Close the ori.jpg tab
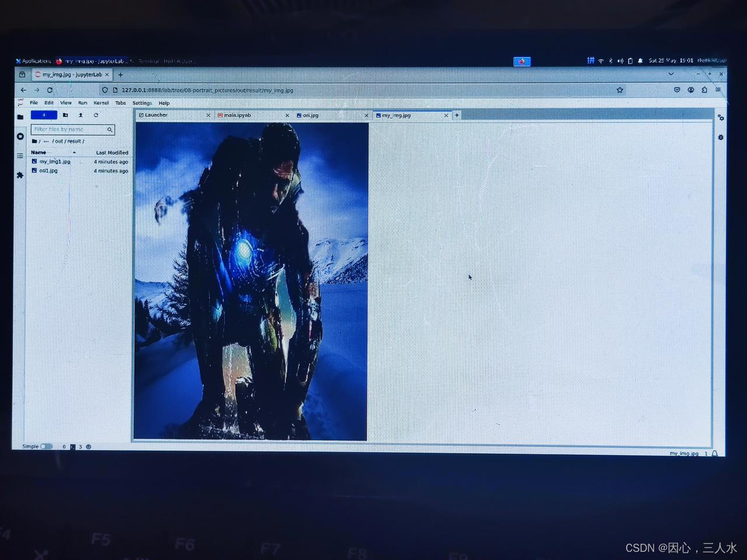Viewport: 747px width, 560px height. (x=366, y=116)
